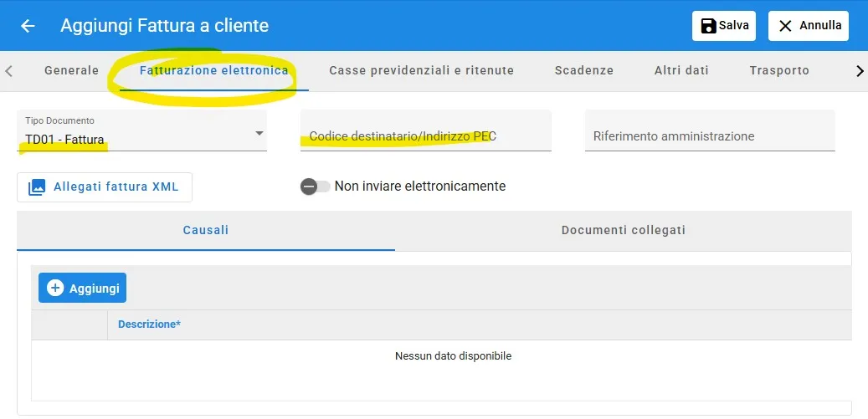Click the back arrow icon in header
The height and width of the screenshot is (419, 868).
pos(28,26)
